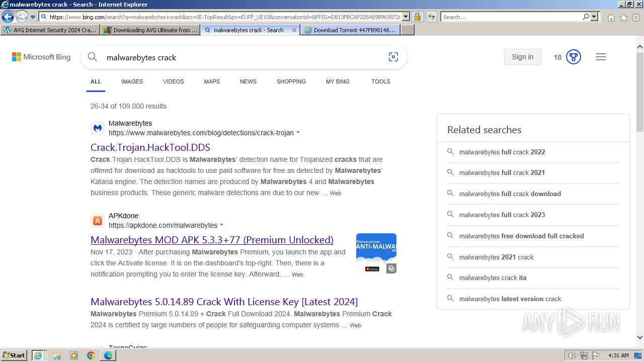Select the NEWS results tab

(x=248, y=81)
